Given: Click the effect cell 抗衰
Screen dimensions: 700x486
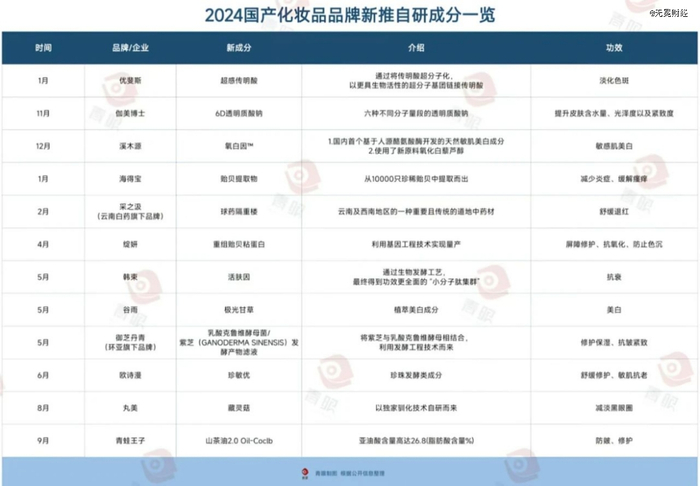Looking at the screenshot, I should (614, 277).
